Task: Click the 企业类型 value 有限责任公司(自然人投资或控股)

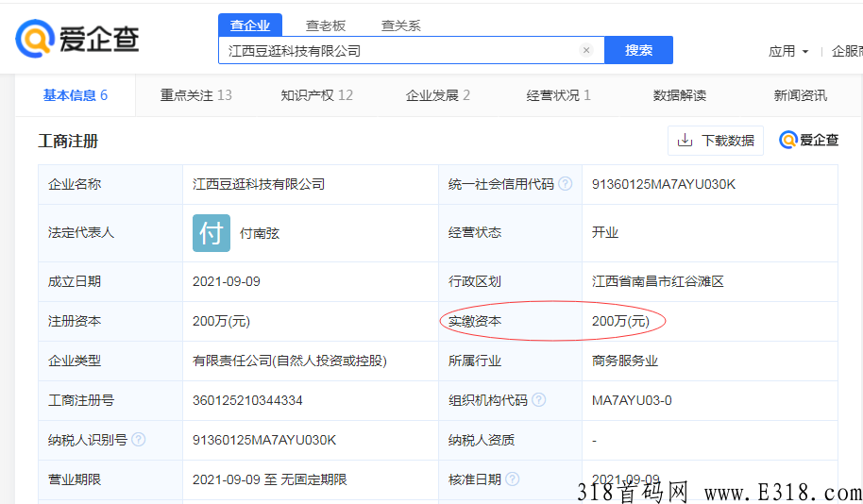Action: (x=290, y=361)
